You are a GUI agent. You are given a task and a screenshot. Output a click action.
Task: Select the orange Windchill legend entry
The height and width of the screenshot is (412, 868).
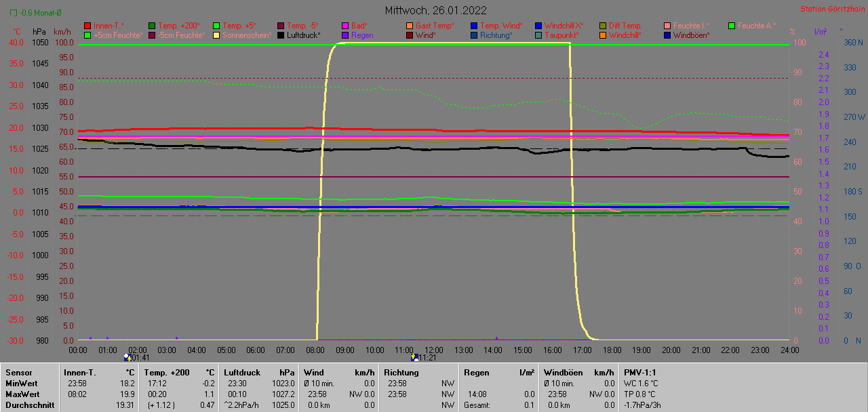[620, 35]
